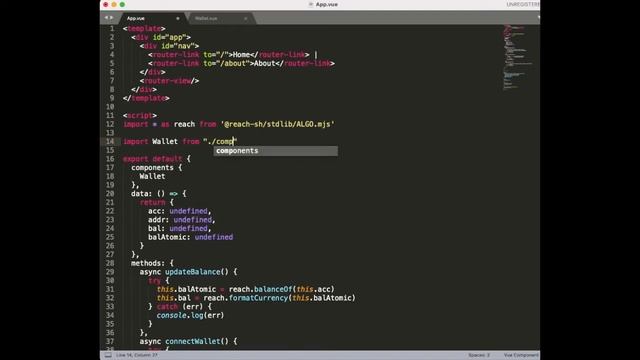Screen dimensions: 640x360
Task: Click line number 29 in gutter
Action: pyautogui.click(x=110, y=272)
